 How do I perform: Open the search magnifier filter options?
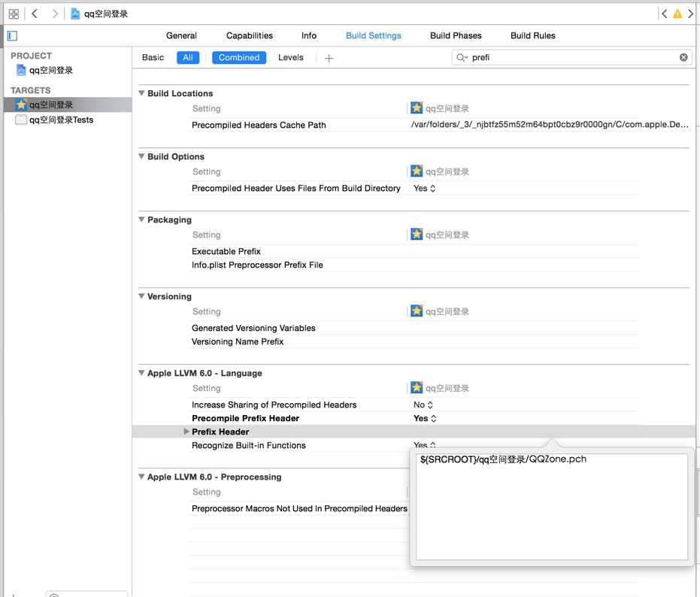pos(462,57)
